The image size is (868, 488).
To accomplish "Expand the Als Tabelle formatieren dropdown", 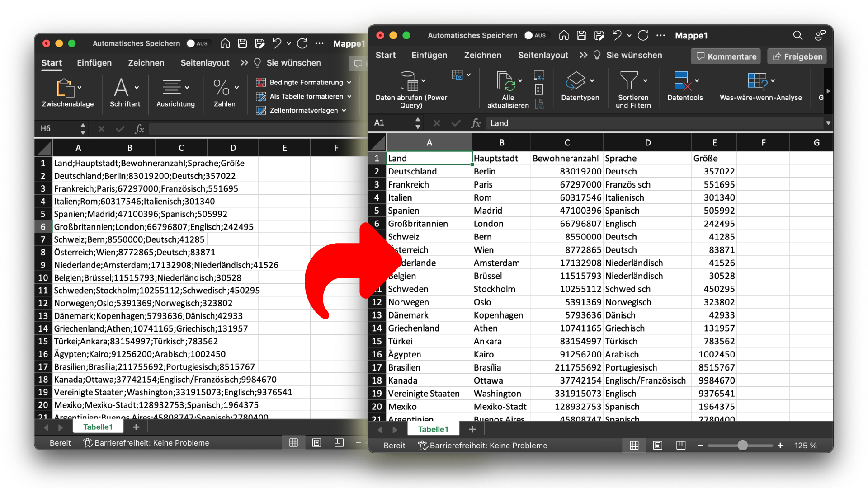I will tap(349, 97).
